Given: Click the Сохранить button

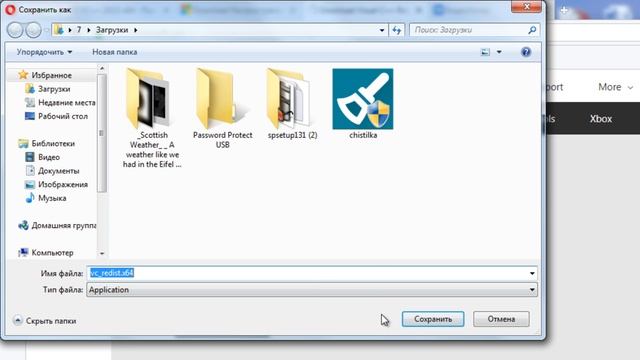Looking at the screenshot, I should (433, 319).
